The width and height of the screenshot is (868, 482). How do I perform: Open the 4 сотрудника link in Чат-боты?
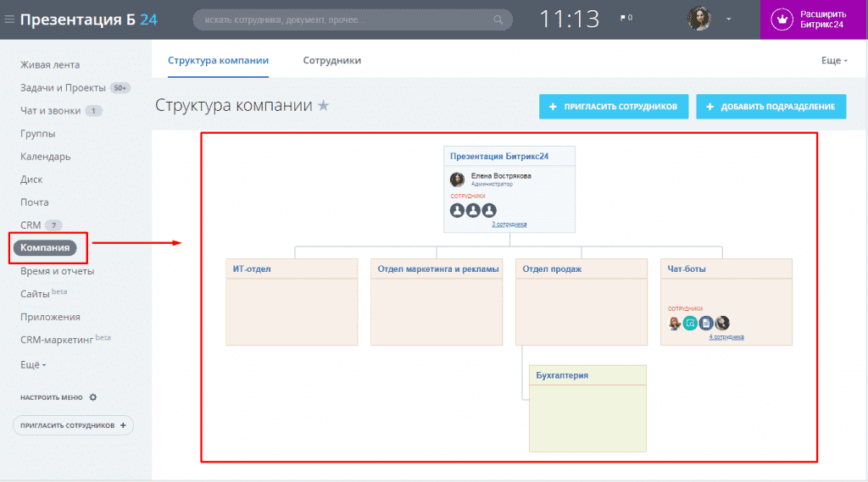tap(726, 337)
